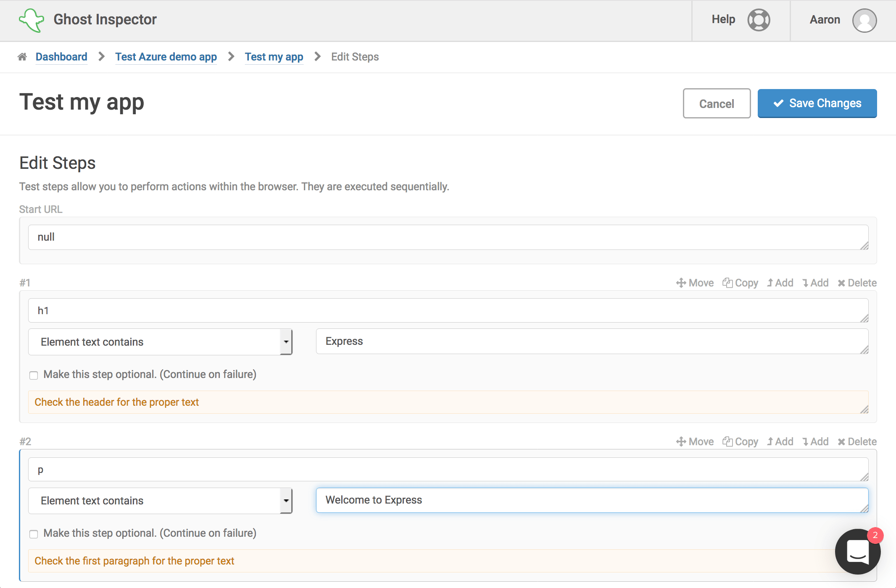The image size is (896, 588).
Task: Delete step #2
Action: (x=857, y=441)
